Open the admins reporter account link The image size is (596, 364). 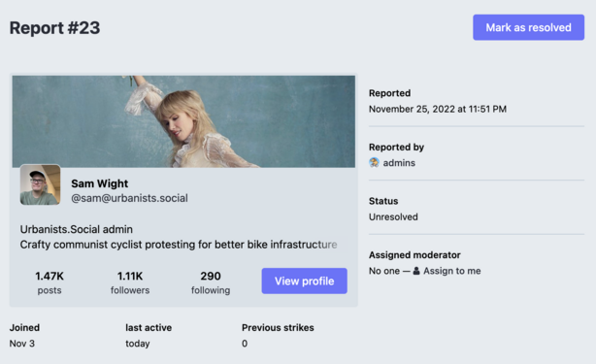click(x=399, y=163)
